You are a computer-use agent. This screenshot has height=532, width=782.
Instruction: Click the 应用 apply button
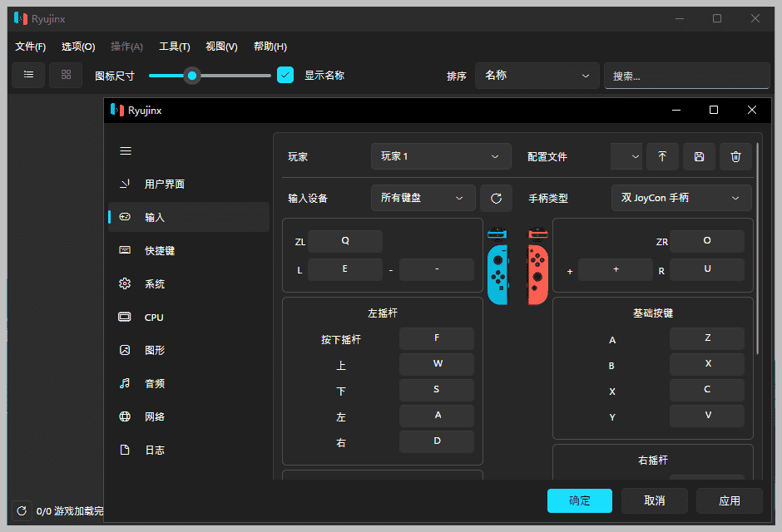[x=729, y=500]
